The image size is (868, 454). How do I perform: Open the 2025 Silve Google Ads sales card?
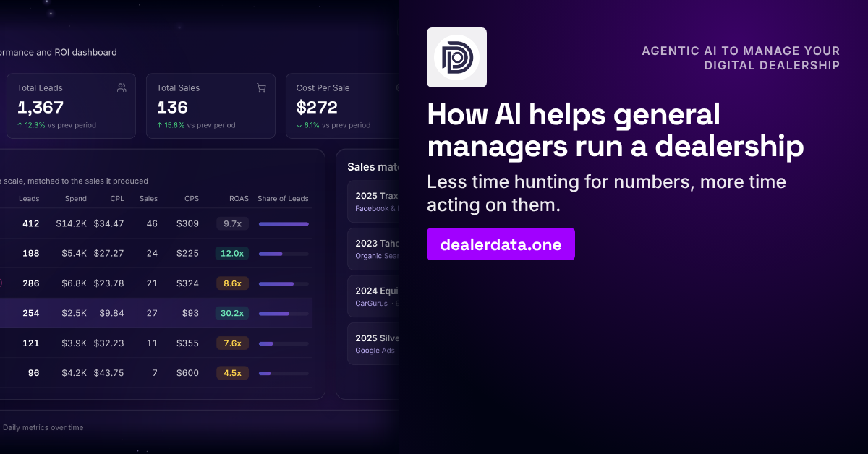click(x=373, y=343)
